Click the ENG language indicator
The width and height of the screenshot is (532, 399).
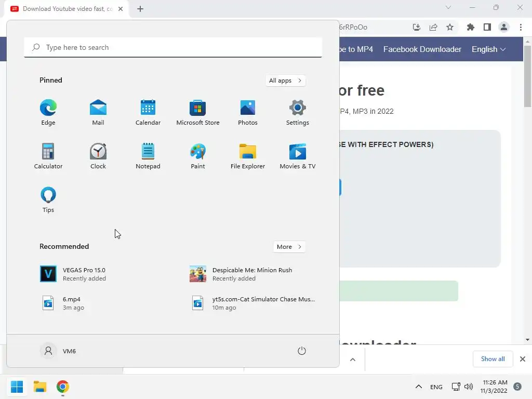click(x=436, y=387)
